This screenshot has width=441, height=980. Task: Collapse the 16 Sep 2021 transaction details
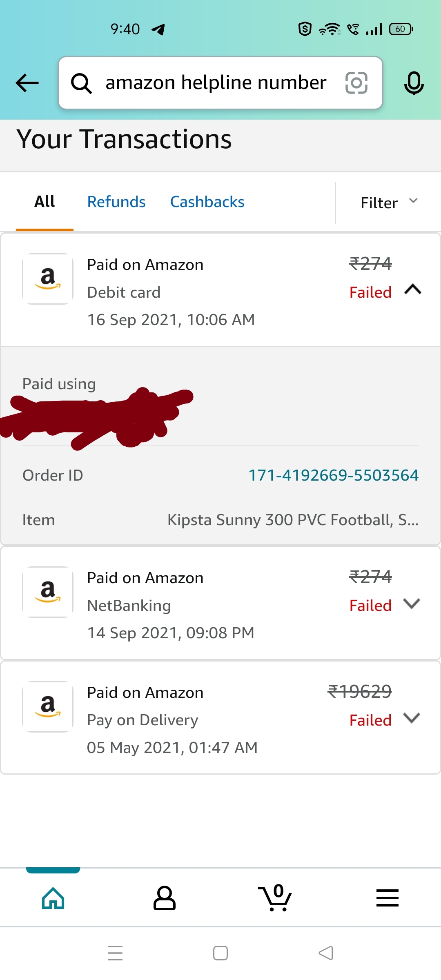(x=412, y=290)
